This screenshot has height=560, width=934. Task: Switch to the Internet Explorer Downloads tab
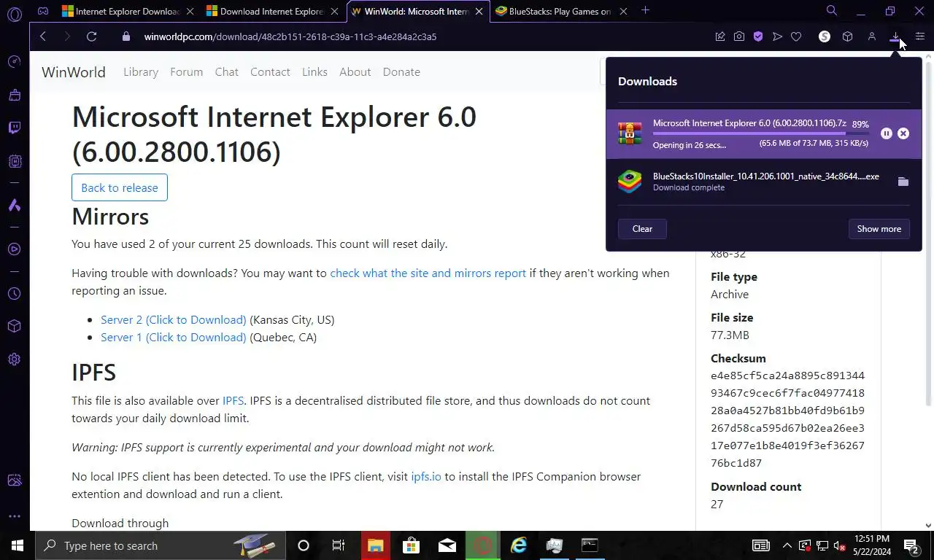[x=127, y=11]
